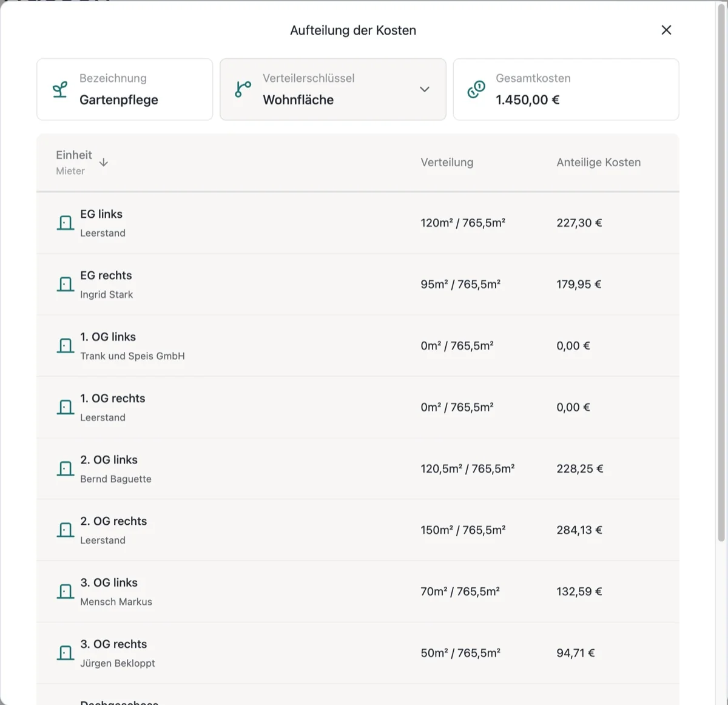Viewport: 728px width, 705px height.
Task: Click the Anteilige Kosten column header
Action: coord(599,162)
